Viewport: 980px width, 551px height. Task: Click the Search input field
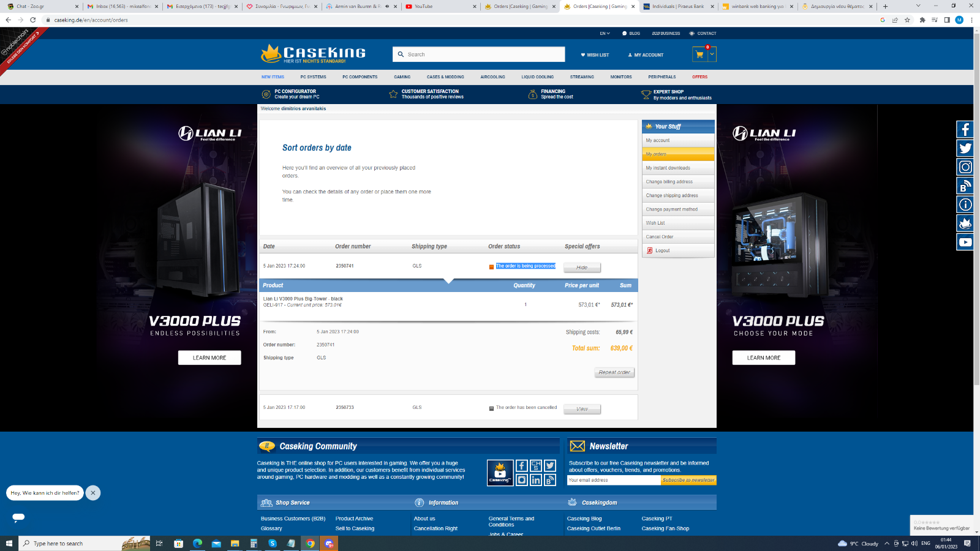click(479, 54)
